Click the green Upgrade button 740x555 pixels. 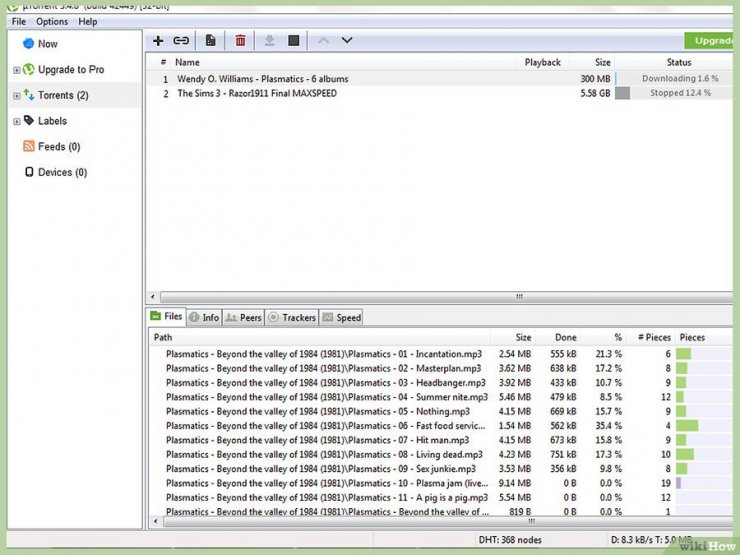tap(708, 41)
